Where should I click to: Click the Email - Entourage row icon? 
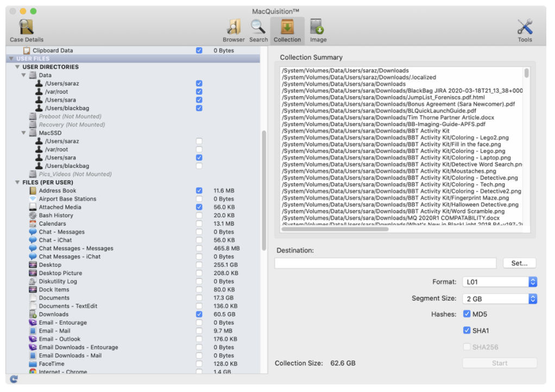pyautogui.click(x=33, y=323)
